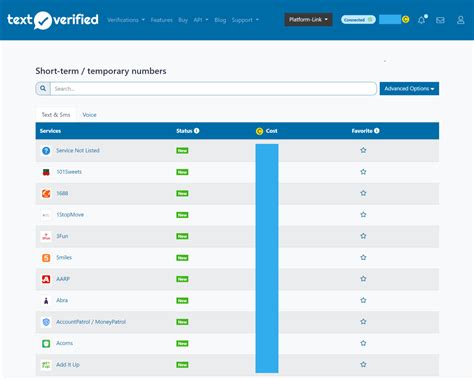The image size is (474, 380).
Task: Favorite the 3Fun service
Action: 363,236
